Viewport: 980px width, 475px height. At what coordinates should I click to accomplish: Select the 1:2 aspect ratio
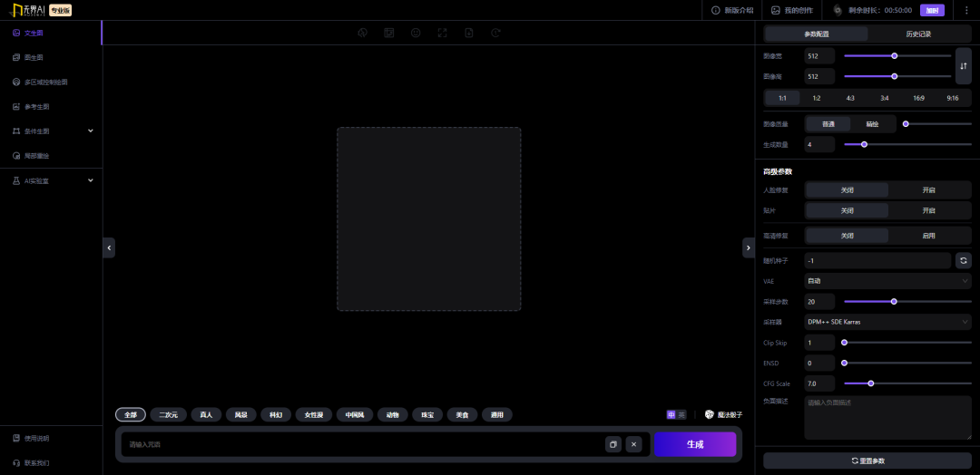coord(817,98)
